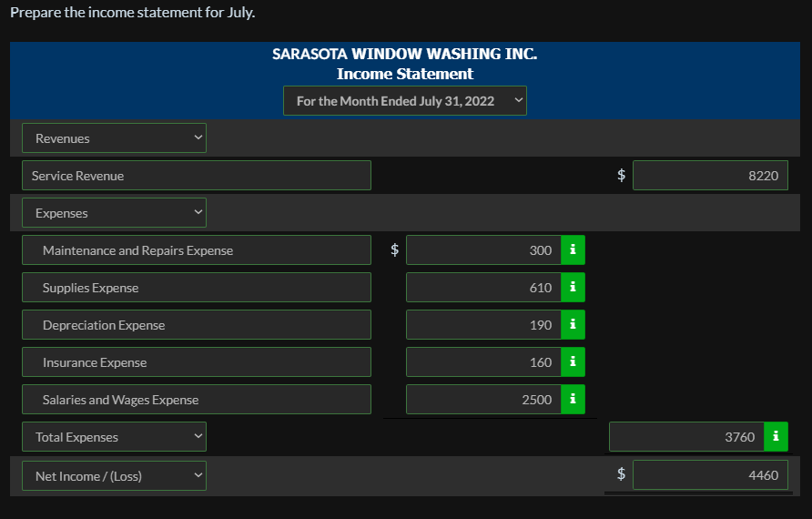Select the Service Revenue amount field 8220
Viewport: 812px width, 519px height.
point(710,176)
